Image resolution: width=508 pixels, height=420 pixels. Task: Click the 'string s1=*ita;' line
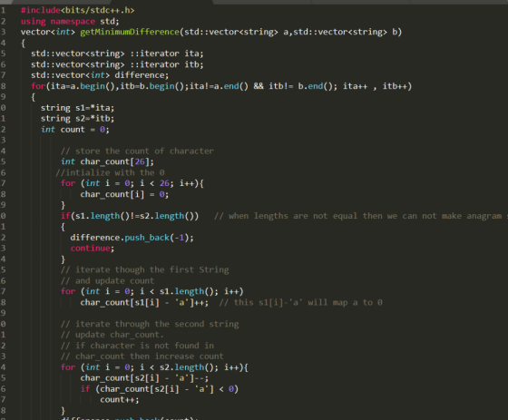[77, 108]
